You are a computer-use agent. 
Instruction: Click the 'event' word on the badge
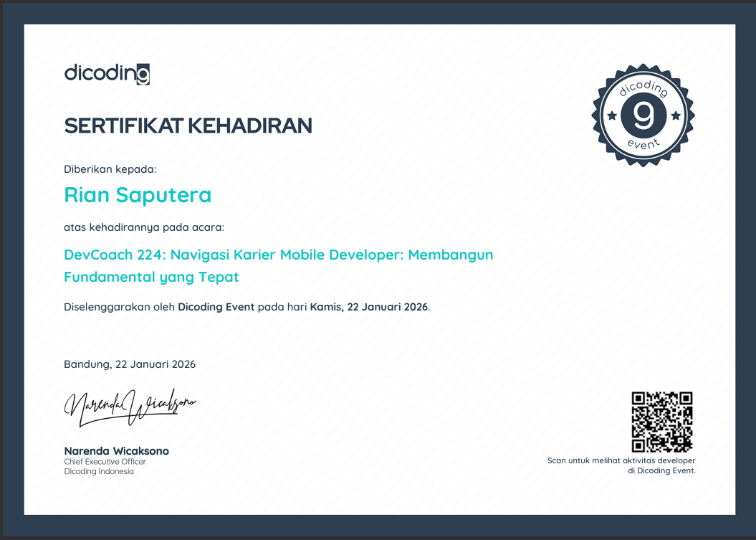tap(643, 145)
